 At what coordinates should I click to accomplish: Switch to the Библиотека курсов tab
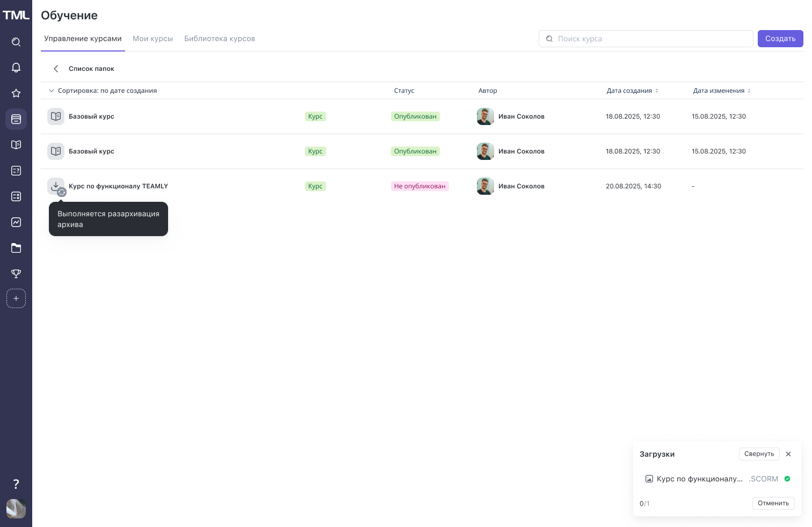[x=219, y=39]
